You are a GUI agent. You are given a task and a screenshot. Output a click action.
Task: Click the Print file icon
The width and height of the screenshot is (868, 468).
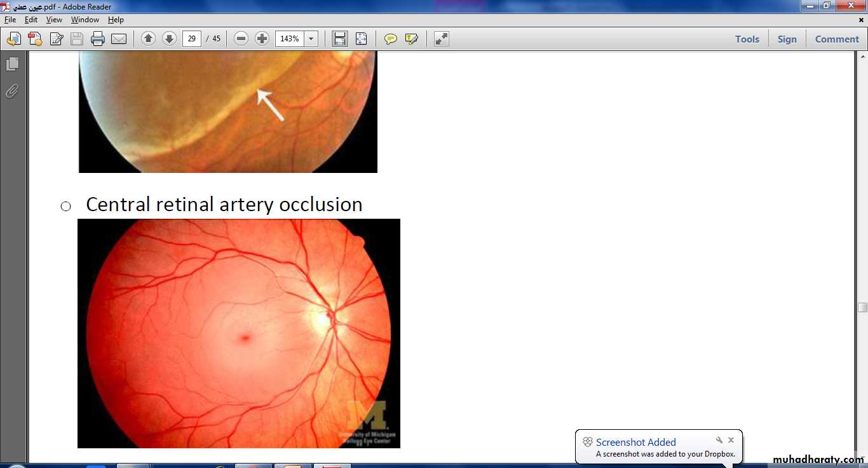[97, 39]
